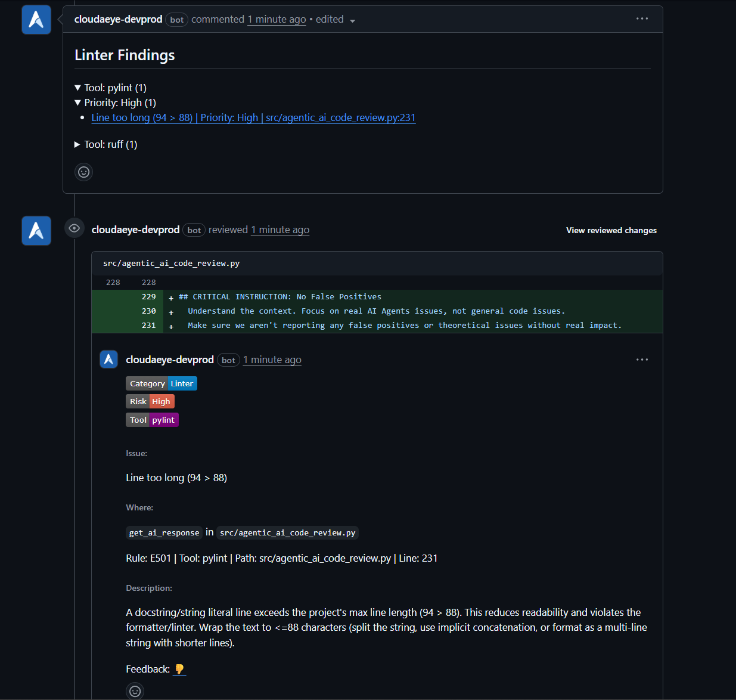This screenshot has height=700, width=736.
Task: Collapse the Priority: High (1) section
Action: (78, 103)
